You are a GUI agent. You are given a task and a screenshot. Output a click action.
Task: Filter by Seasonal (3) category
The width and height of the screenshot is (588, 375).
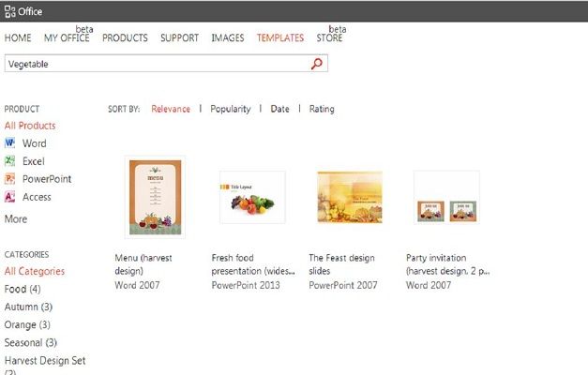pyautogui.click(x=31, y=342)
